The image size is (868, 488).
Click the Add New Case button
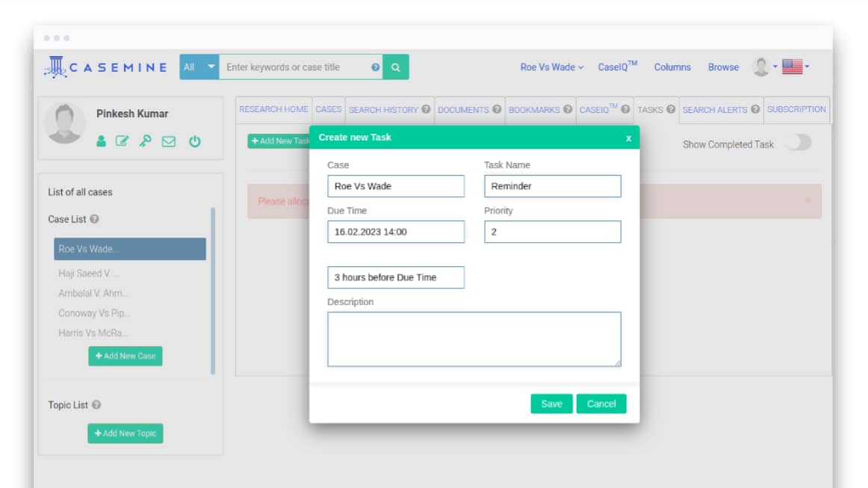(x=125, y=356)
